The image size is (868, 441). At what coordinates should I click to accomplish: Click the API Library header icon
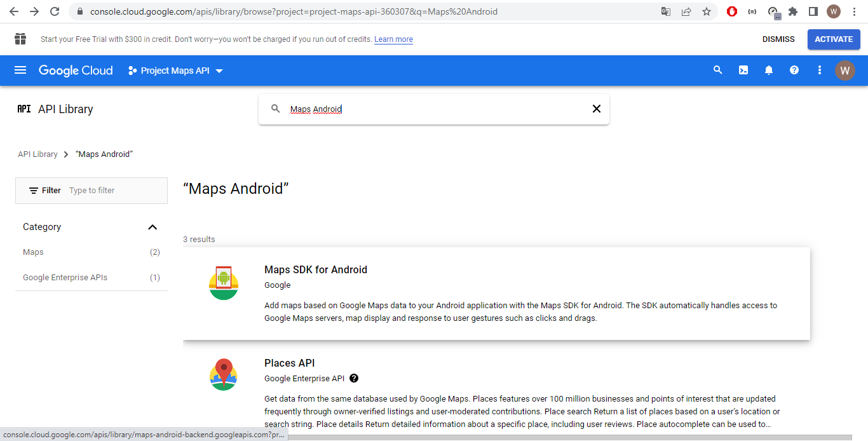point(24,109)
